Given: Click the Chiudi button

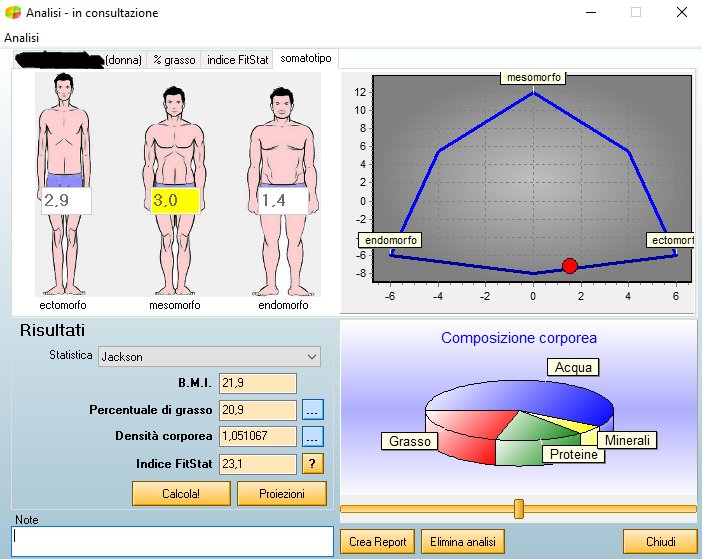Looking at the screenshot, I should (660, 542).
